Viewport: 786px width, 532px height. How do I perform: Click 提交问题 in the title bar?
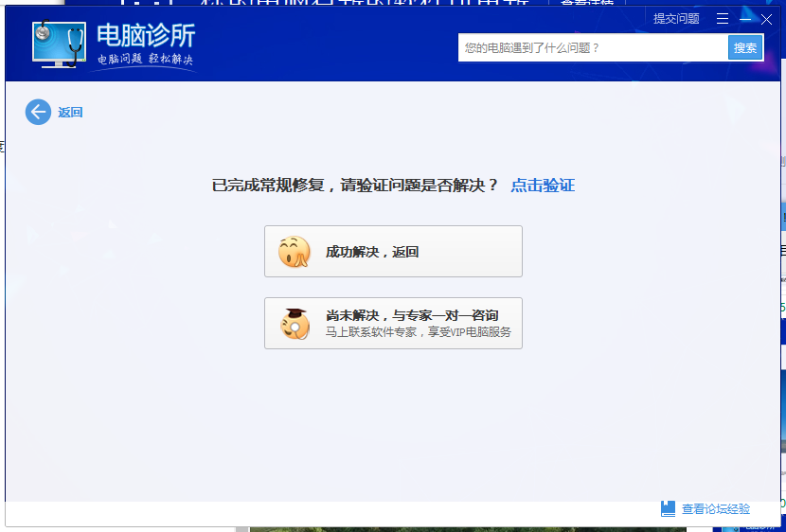pyautogui.click(x=676, y=19)
